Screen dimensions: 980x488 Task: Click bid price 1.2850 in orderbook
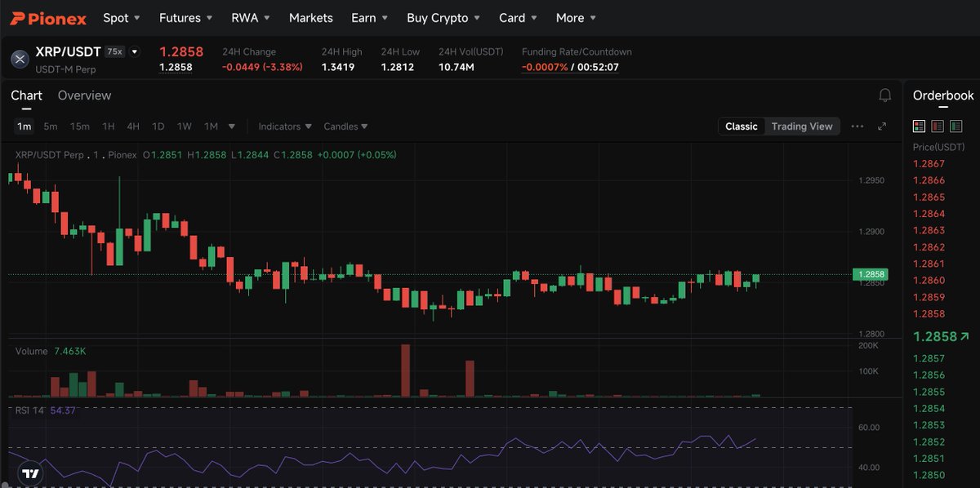(x=929, y=475)
